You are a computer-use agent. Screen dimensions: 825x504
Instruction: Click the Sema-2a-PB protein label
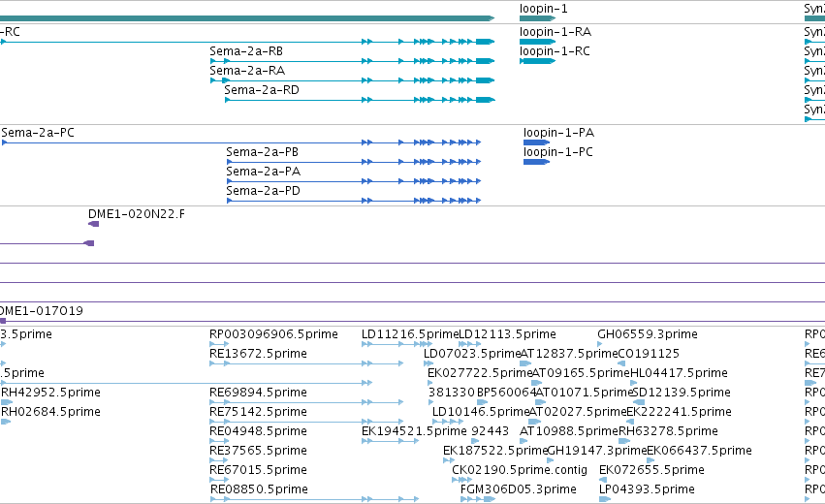pos(262,152)
